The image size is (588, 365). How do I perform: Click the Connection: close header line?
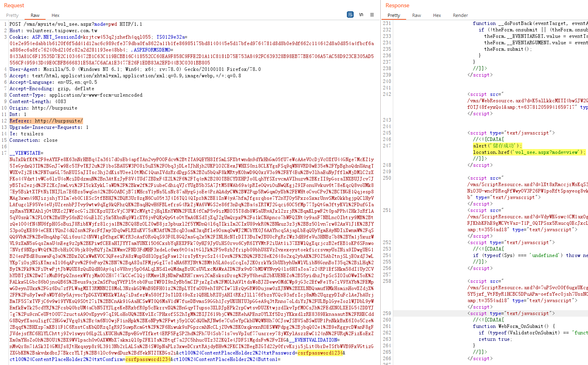click(x=33, y=140)
